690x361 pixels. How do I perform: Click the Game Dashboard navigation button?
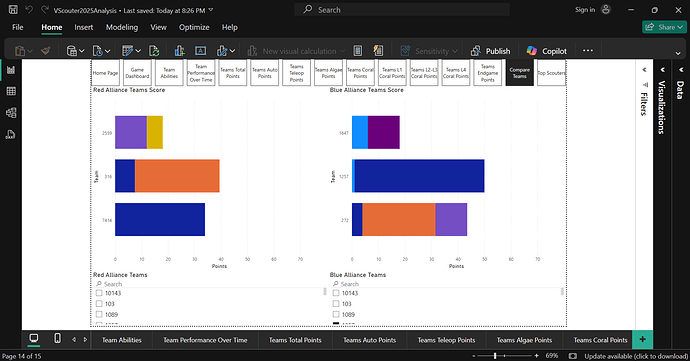coord(137,73)
